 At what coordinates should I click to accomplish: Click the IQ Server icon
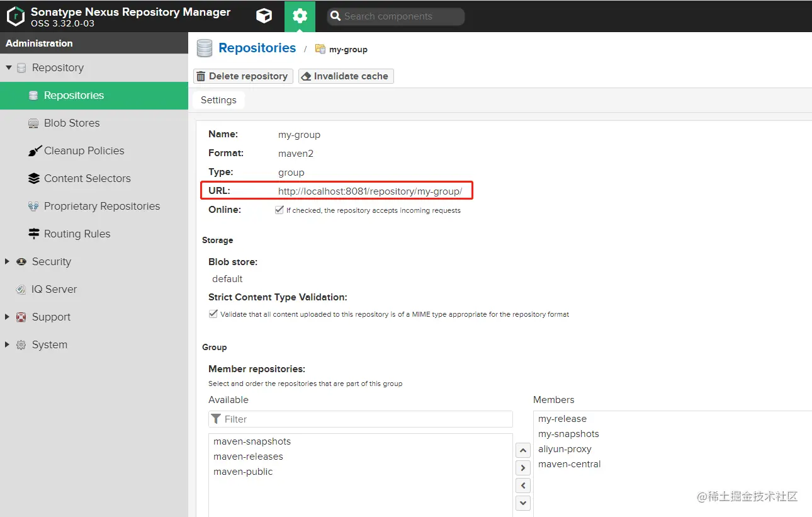[x=21, y=290]
